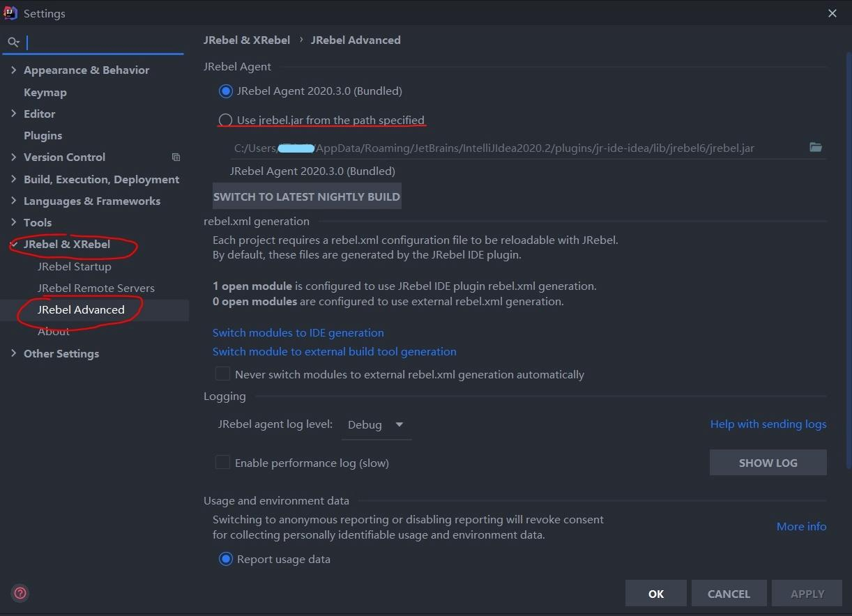
Task: Select the Report usage data radio
Action: 225,560
